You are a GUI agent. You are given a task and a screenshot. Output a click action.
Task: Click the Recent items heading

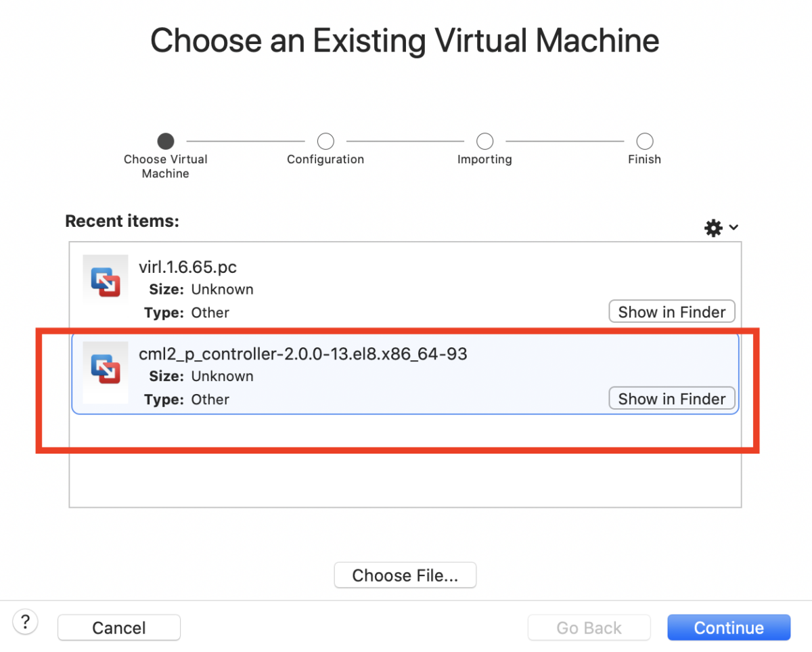pos(122,221)
